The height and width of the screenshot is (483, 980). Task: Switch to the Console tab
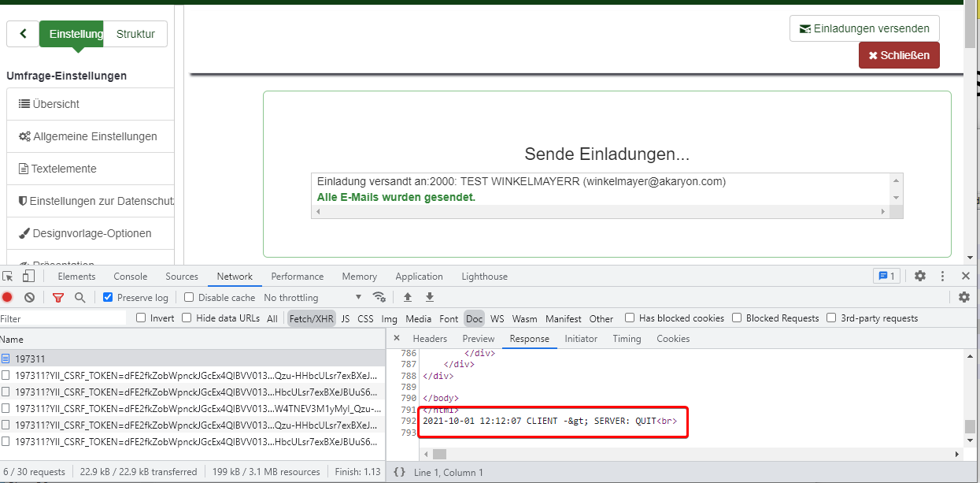point(131,277)
